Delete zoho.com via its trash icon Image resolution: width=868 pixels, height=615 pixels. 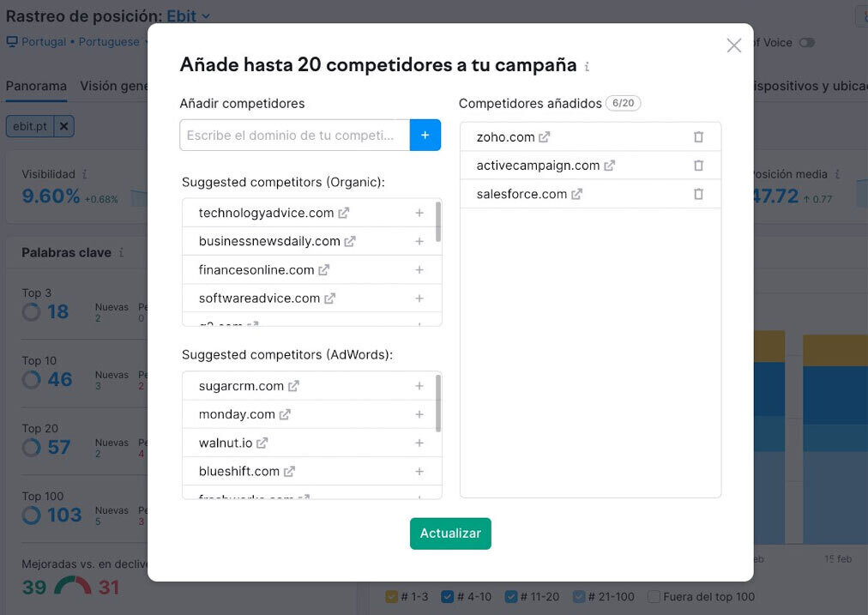(699, 136)
